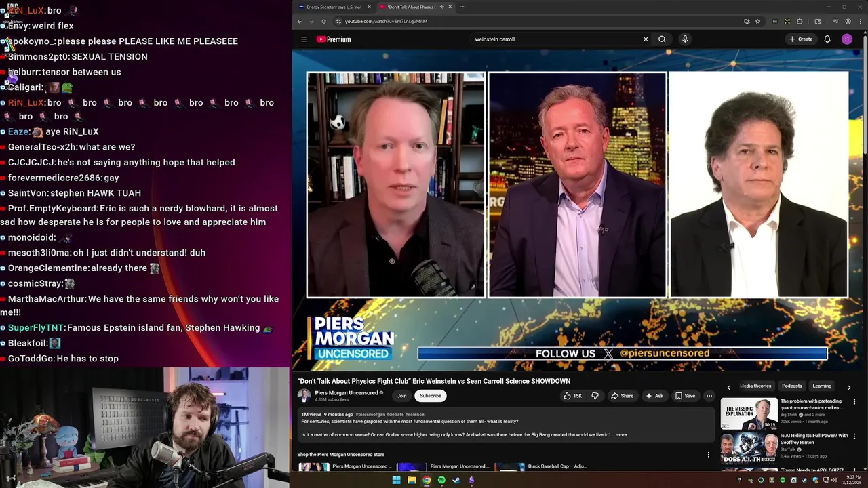The image size is (868, 488).
Task: Open Steam from the taskbar
Action: (456, 481)
